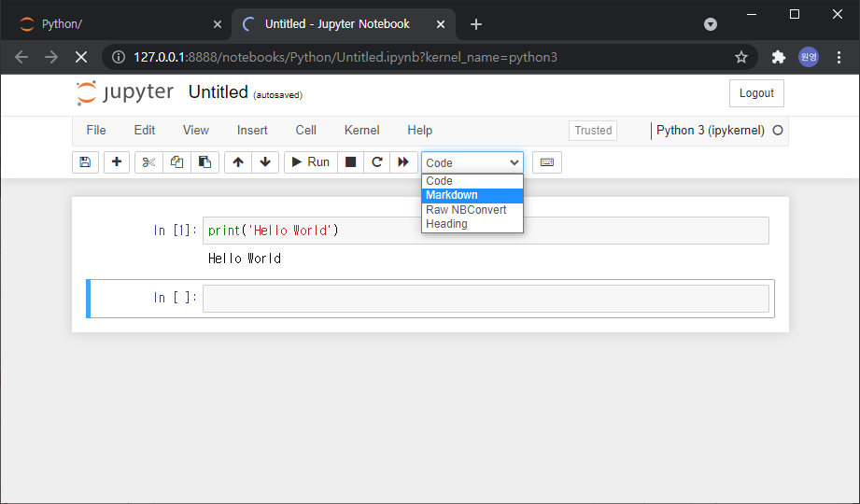Viewport: 860px width, 504px height.
Task: Restart the kernel icon
Action: pos(377,162)
